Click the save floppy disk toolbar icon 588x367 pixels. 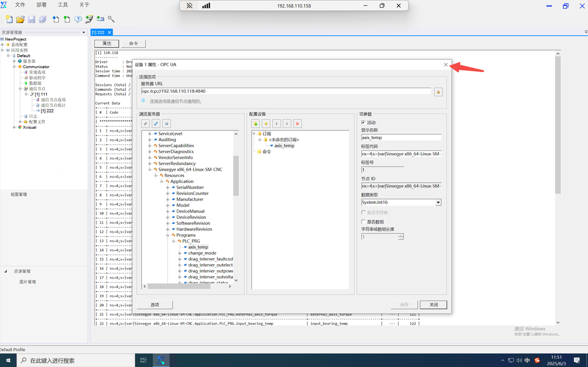click(x=31, y=19)
